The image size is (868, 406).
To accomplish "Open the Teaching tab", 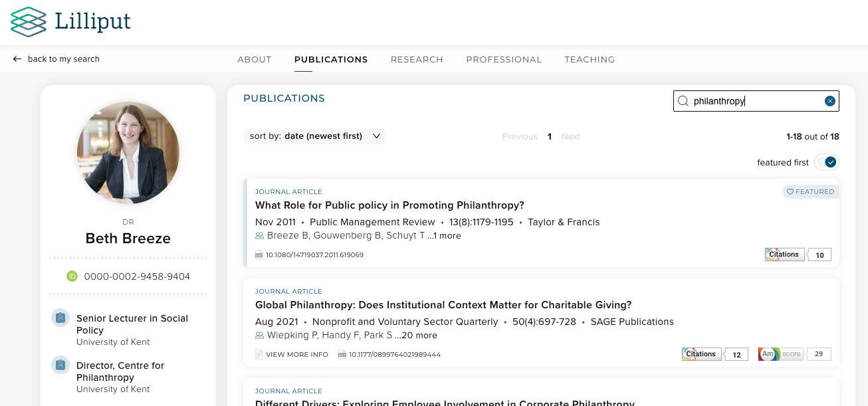I will [590, 59].
